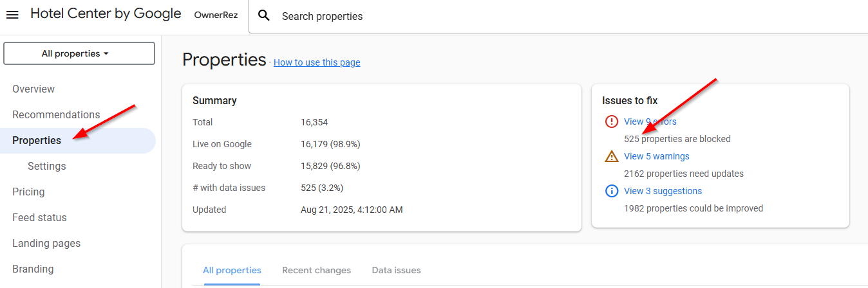Viewport: 868px width, 288px height.
Task: Open the Branding section
Action: pyautogui.click(x=33, y=269)
